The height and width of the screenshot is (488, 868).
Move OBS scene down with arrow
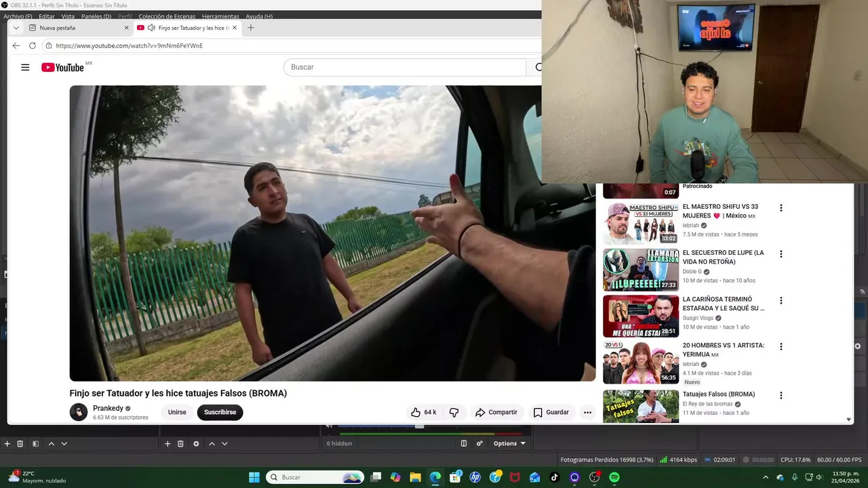(64, 444)
